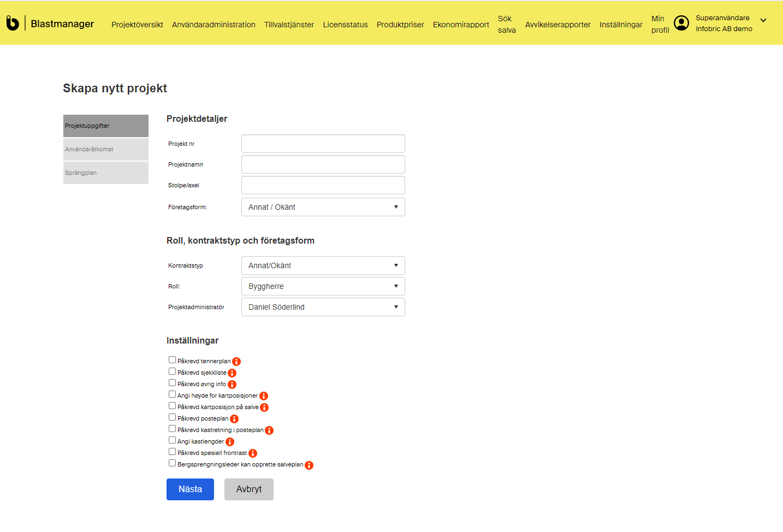Viewport: 783px width, 532px height.
Task: Go to Användaradministration
Action: (x=213, y=25)
